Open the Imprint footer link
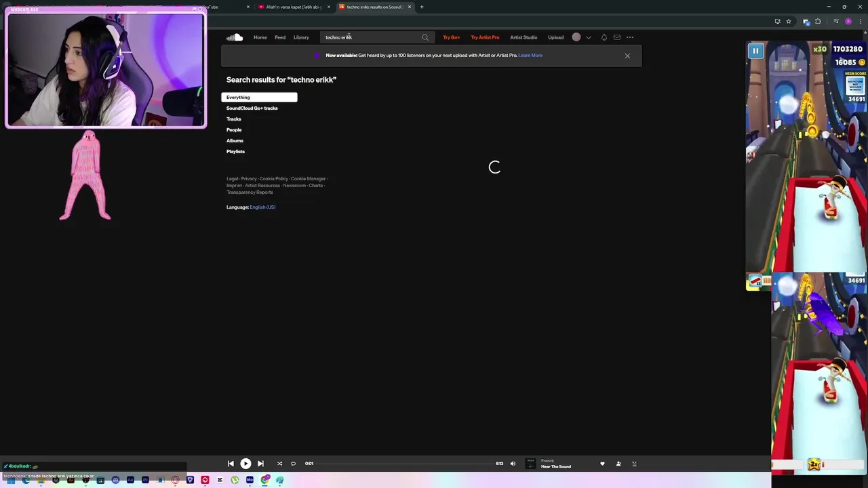Screen dimensions: 868x488 [234, 186]
